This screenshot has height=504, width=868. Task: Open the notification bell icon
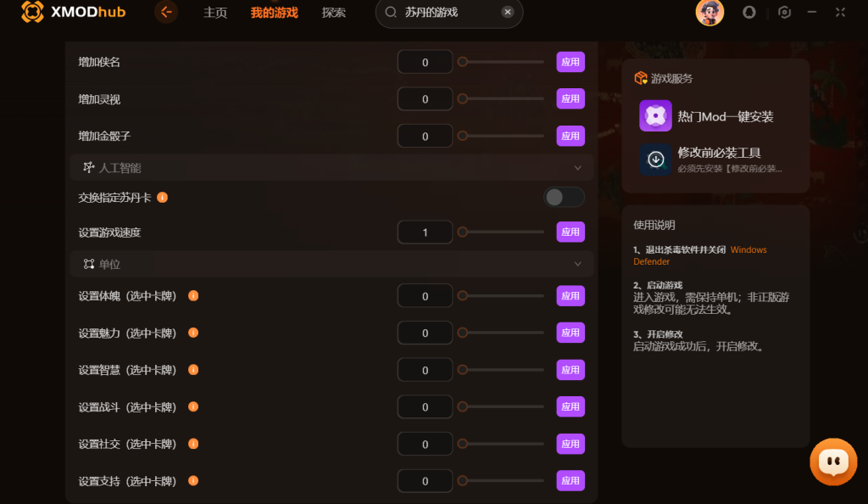click(748, 12)
